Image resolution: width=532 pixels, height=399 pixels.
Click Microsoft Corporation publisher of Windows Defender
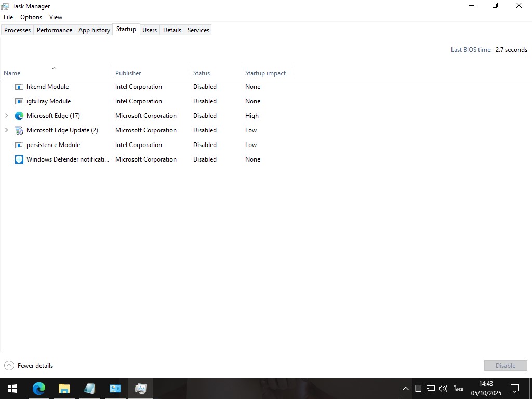146,159
